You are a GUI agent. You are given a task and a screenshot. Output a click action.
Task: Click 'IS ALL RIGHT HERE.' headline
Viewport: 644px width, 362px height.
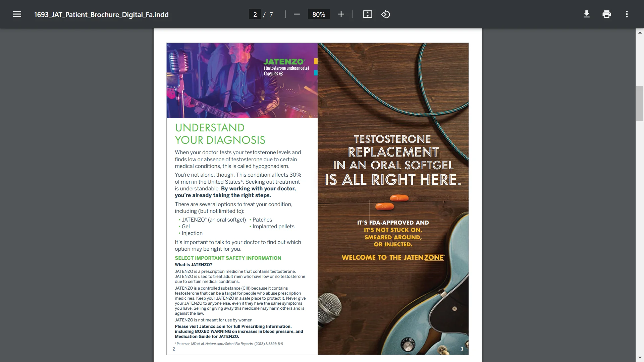click(x=393, y=180)
